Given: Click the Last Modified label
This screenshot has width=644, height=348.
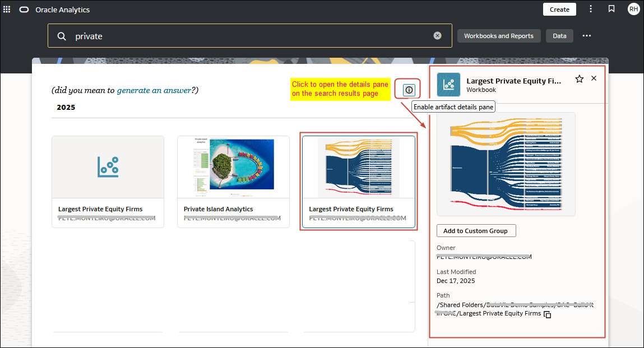Looking at the screenshot, I should 456,272.
